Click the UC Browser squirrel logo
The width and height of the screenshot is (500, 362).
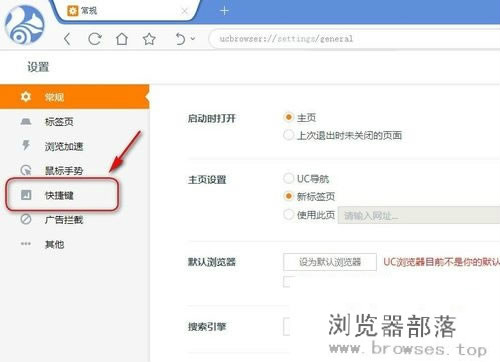[x=25, y=25]
